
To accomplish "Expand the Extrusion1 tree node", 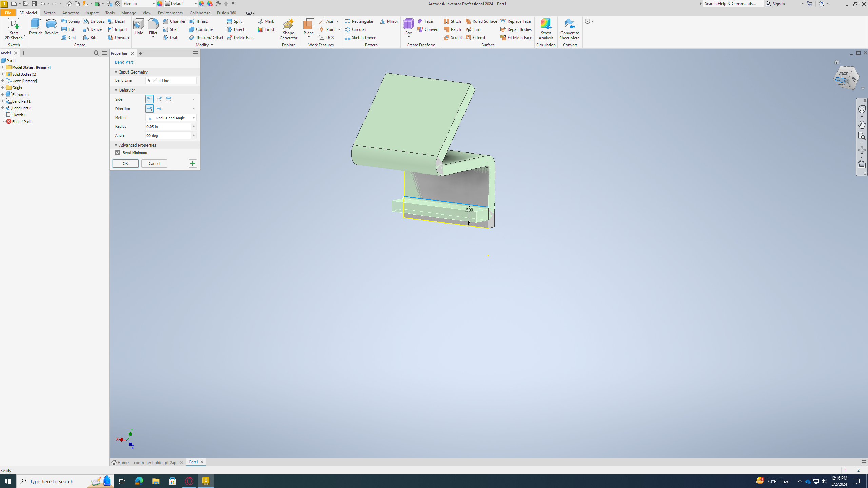I will 3,94.
